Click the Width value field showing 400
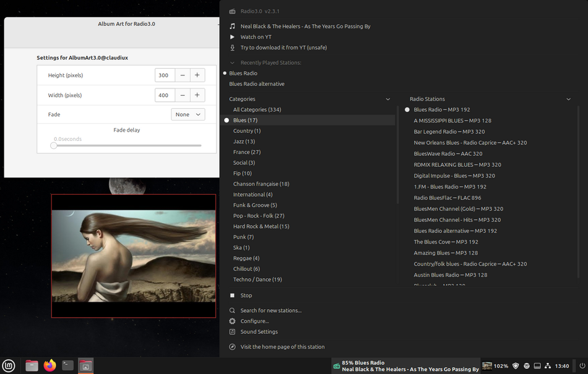Viewport: 588px width, 374px height. pos(165,95)
